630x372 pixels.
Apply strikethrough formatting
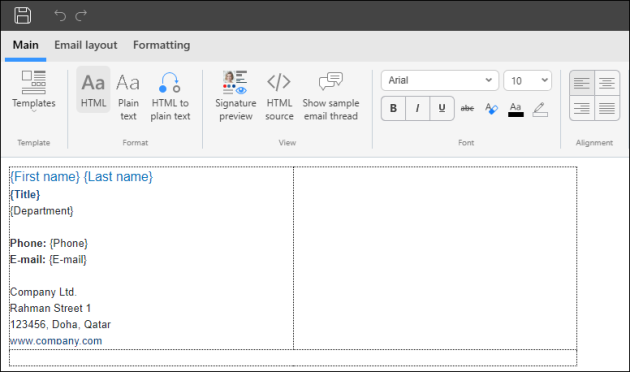(x=467, y=108)
